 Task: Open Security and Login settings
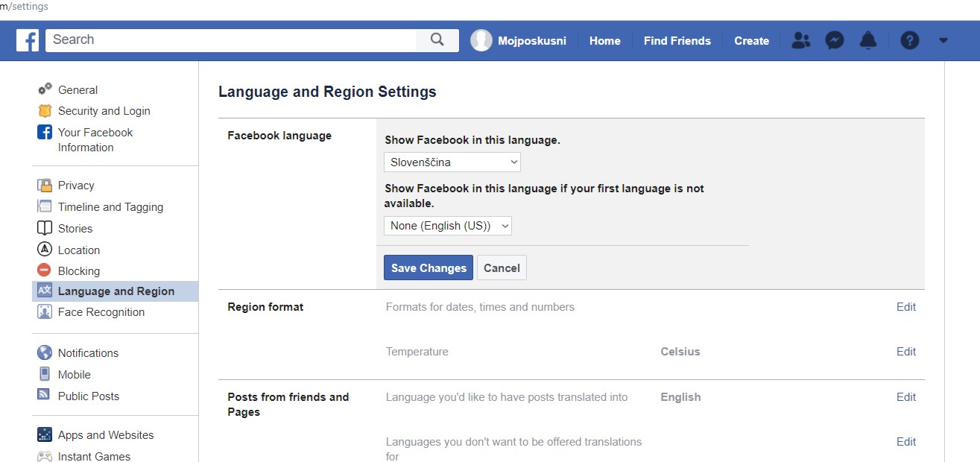(x=104, y=111)
